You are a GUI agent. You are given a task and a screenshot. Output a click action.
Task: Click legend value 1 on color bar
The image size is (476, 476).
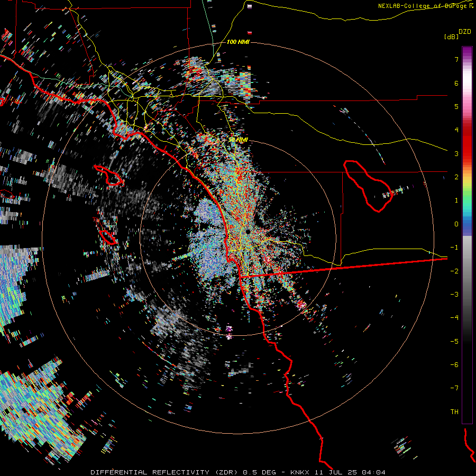click(456, 200)
